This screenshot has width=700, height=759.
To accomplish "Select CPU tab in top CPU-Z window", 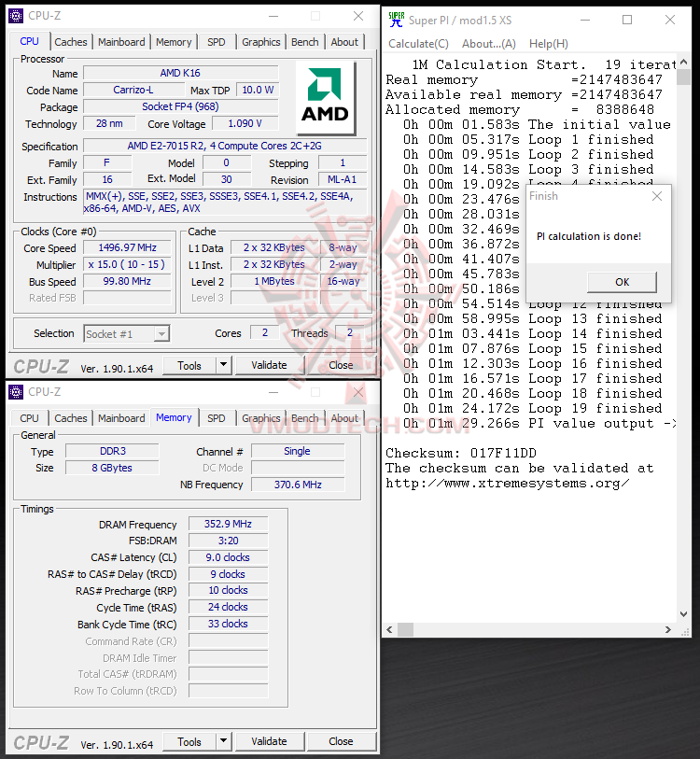I will pos(30,42).
